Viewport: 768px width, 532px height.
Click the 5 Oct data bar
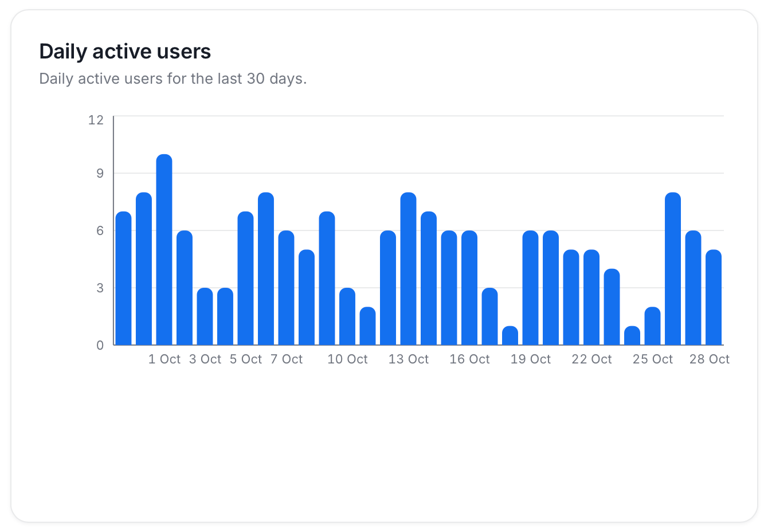(x=245, y=278)
